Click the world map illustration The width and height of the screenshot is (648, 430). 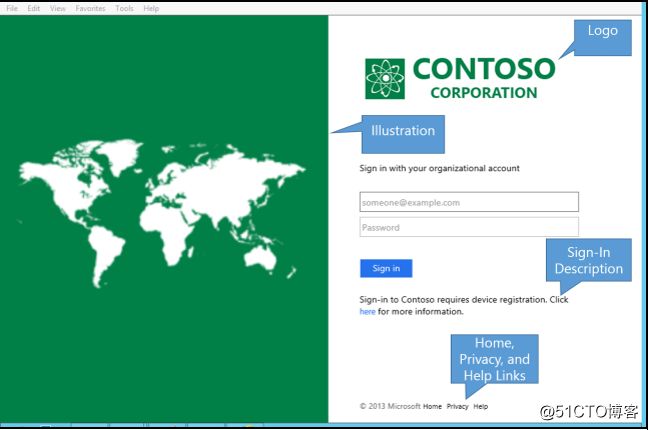[162, 213]
